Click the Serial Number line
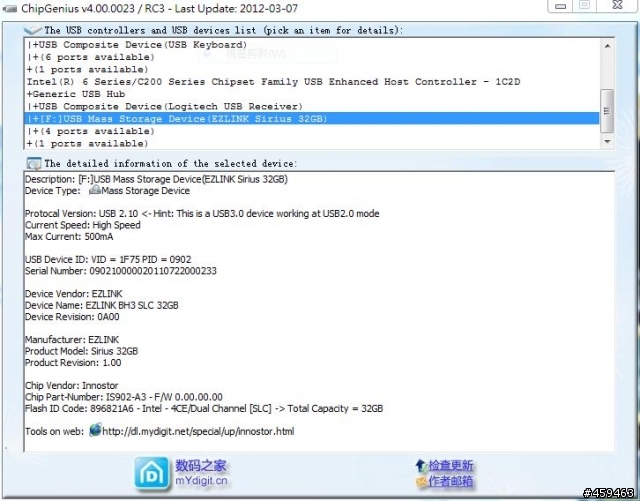Image resolution: width=640 pixels, height=501 pixels. click(121, 271)
